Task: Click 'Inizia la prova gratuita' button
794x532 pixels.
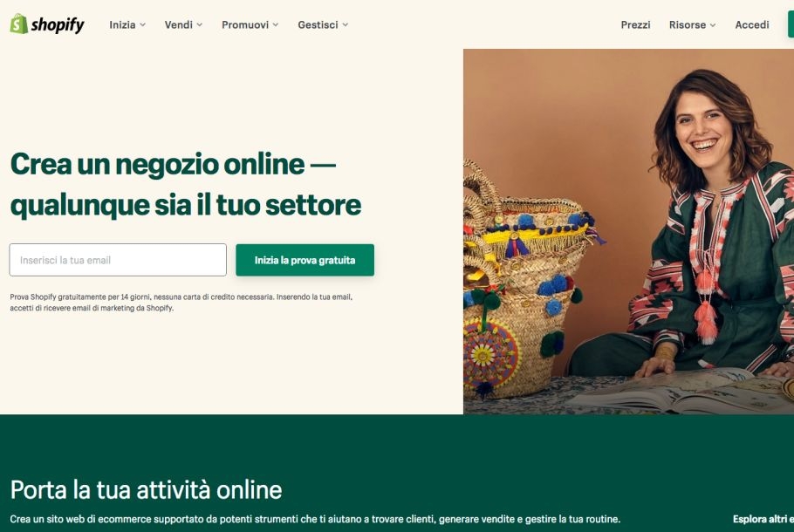Action: (x=305, y=260)
